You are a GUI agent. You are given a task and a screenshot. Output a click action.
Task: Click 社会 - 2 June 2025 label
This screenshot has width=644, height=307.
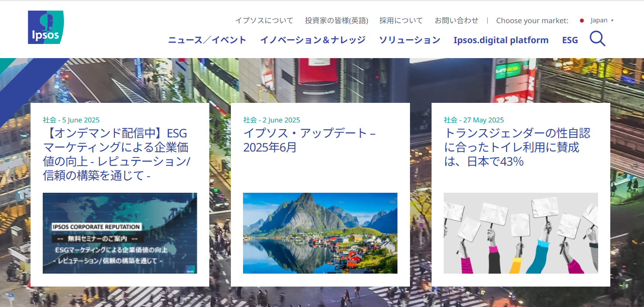pos(272,120)
